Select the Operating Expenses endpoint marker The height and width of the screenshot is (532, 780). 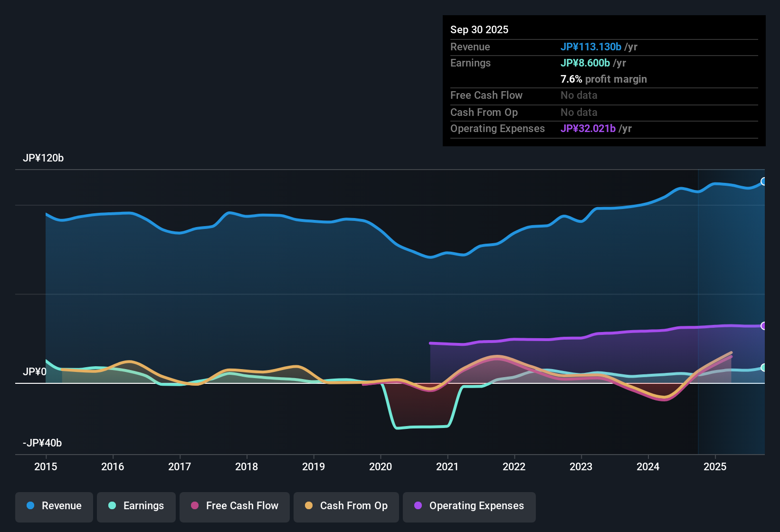pos(764,326)
